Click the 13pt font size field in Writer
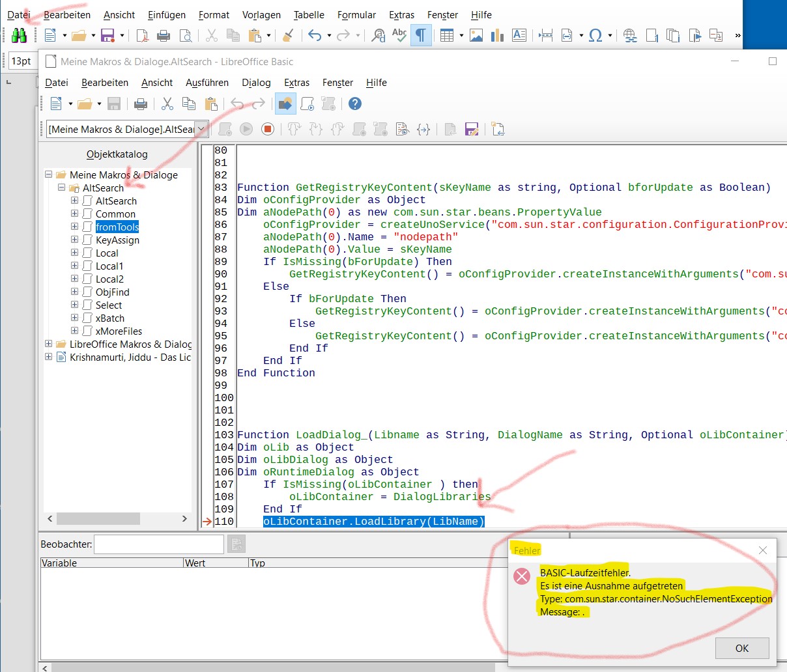This screenshot has height=672, width=787. (21, 61)
